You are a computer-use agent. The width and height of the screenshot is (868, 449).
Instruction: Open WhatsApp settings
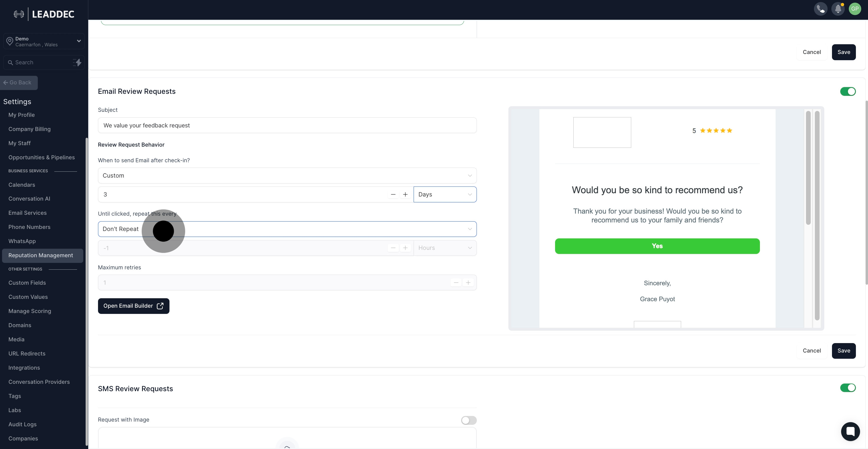tap(22, 241)
